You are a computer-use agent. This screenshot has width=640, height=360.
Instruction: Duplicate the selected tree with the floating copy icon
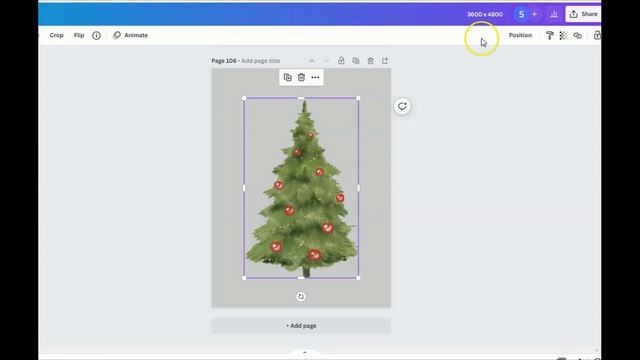click(x=287, y=78)
